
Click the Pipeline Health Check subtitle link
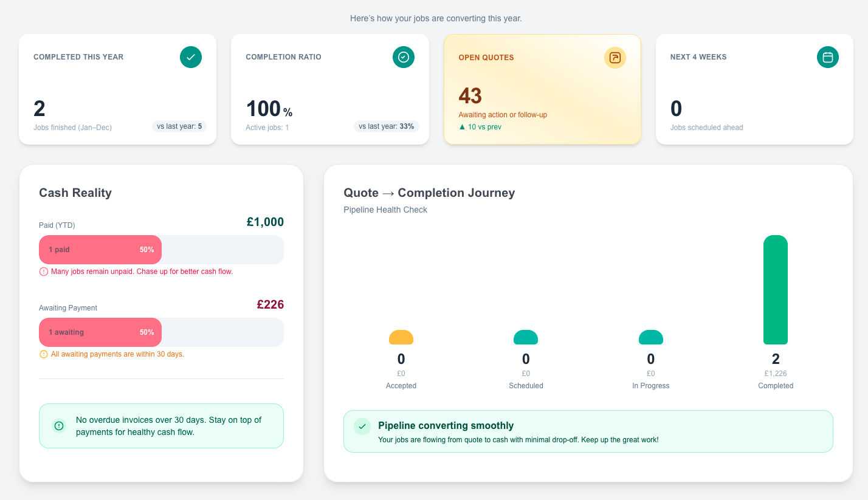click(x=385, y=210)
